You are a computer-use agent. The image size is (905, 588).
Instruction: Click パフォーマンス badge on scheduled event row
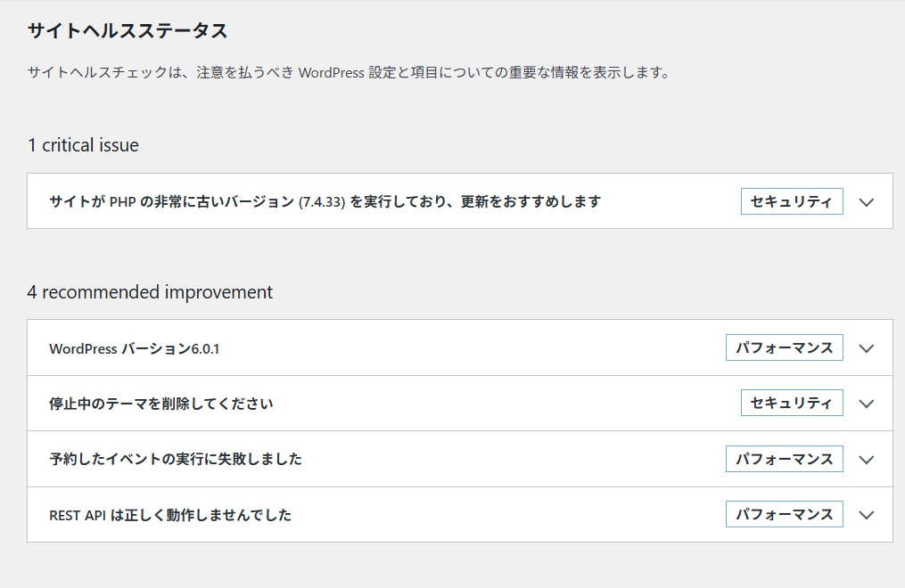784,459
